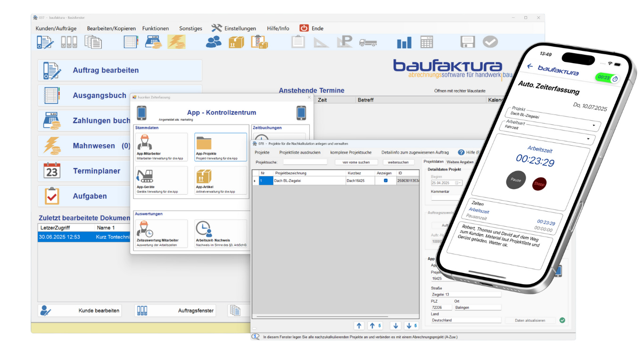Expand the Arbeitsart dropdown on phone
The height and width of the screenshot is (362, 644).
click(x=588, y=139)
